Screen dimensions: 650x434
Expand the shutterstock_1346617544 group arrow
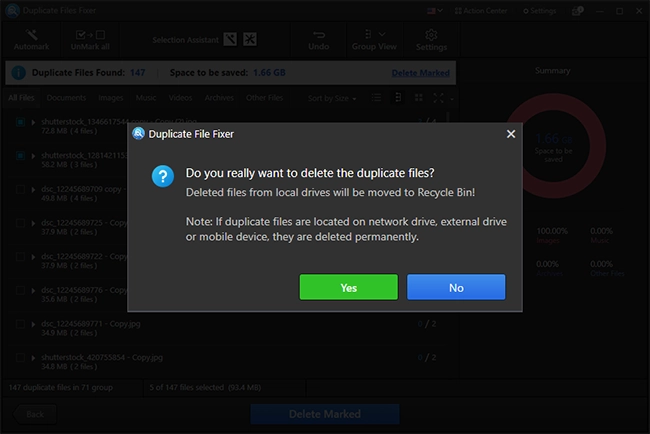[x=33, y=122]
